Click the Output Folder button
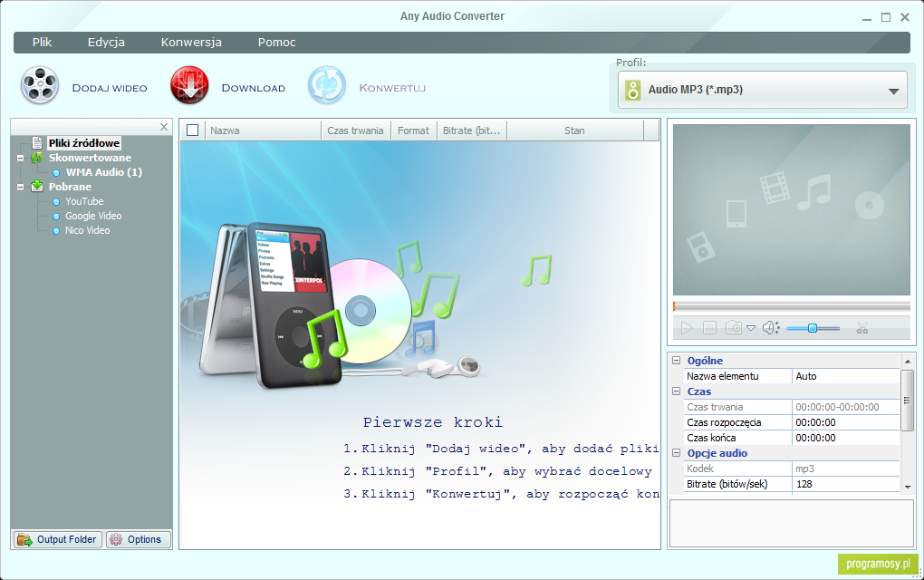The image size is (924, 580). click(58, 539)
